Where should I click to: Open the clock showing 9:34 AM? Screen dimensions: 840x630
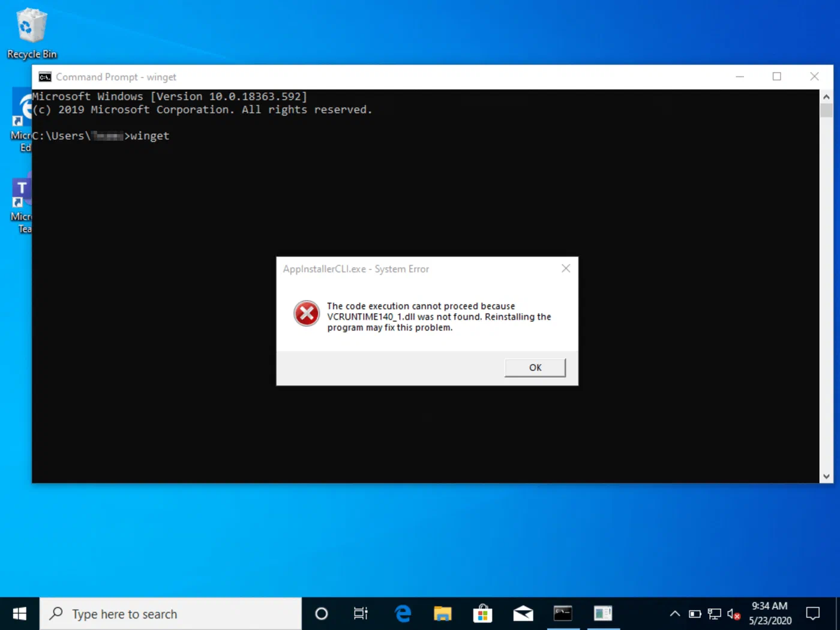pyautogui.click(x=770, y=614)
